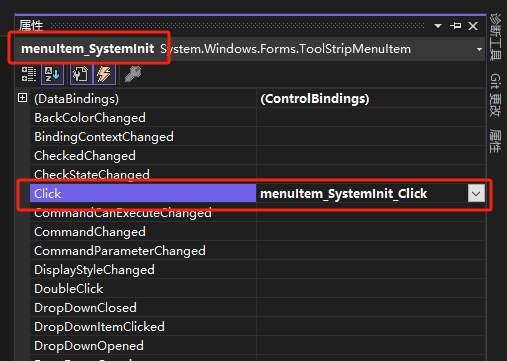This screenshot has height=361, width=507.
Task: Switch to Categorized view icon
Action: [x=29, y=74]
